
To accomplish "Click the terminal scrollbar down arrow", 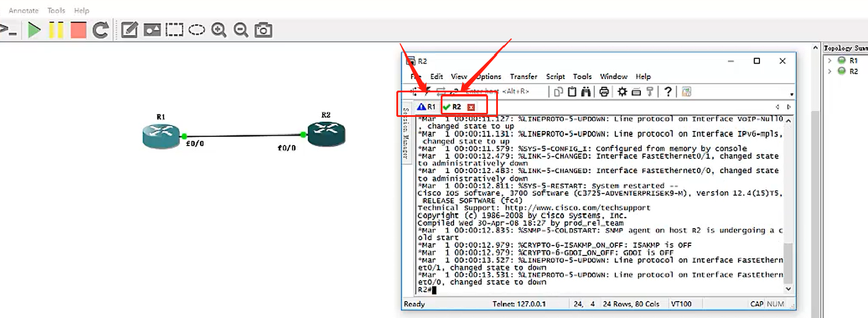I will pyautogui.click(x=789, y=289).
